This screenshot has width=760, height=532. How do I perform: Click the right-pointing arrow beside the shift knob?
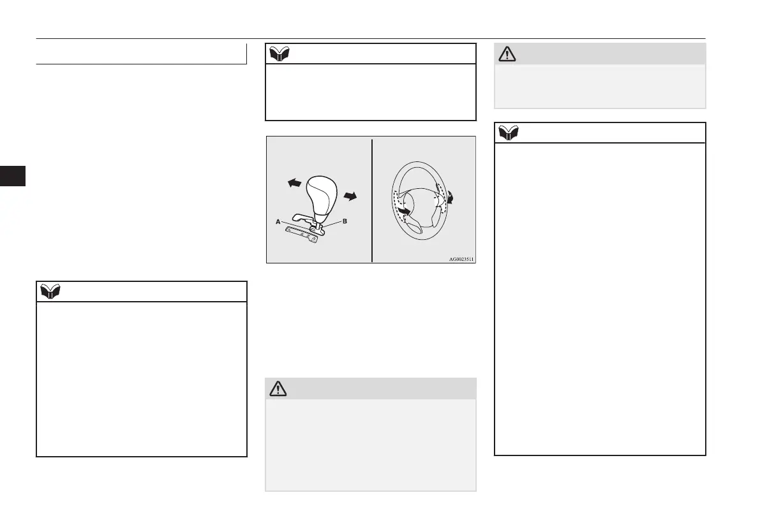[x=350, y=196]
